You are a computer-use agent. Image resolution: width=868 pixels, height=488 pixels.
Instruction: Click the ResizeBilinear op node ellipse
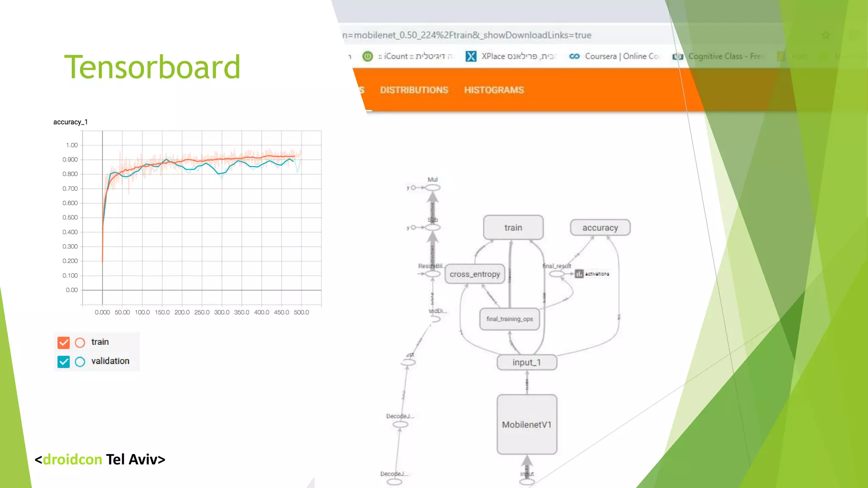click(x=433, y=274)
